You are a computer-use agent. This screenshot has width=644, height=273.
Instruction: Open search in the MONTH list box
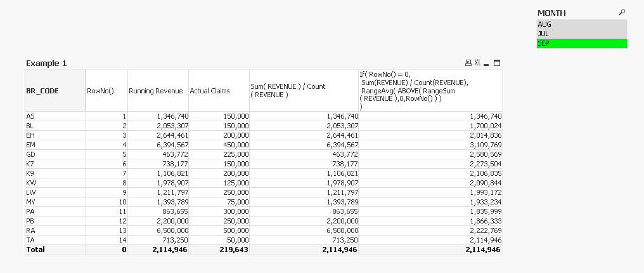[x=622, y=13]
